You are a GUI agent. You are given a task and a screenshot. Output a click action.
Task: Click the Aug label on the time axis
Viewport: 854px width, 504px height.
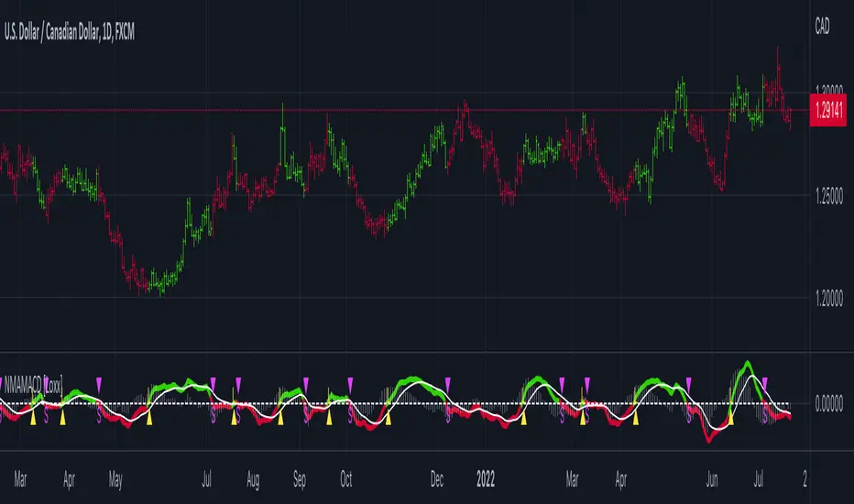click(x=253, y=480)
